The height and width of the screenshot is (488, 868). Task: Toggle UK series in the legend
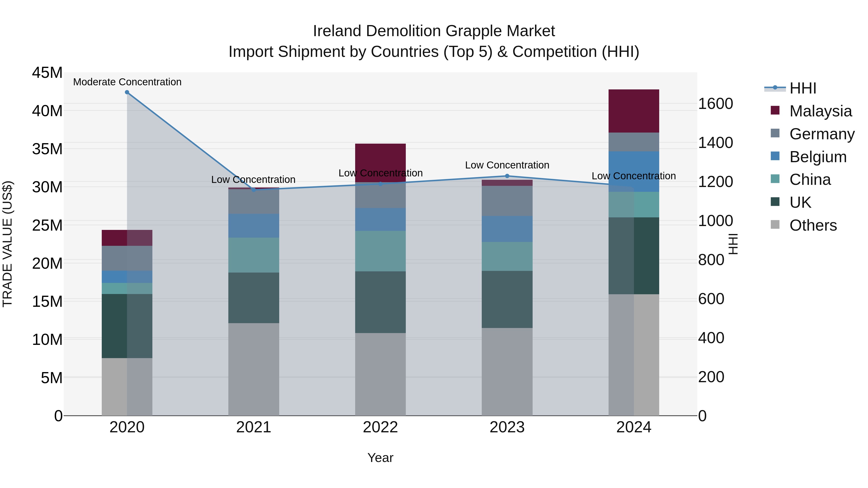click(x=791, y=202)
